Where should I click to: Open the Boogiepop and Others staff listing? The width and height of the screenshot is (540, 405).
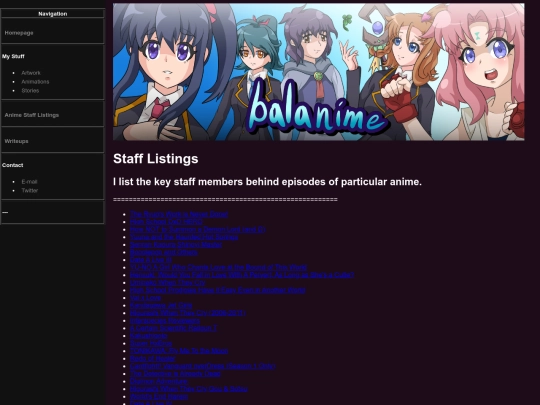[164, 252]
